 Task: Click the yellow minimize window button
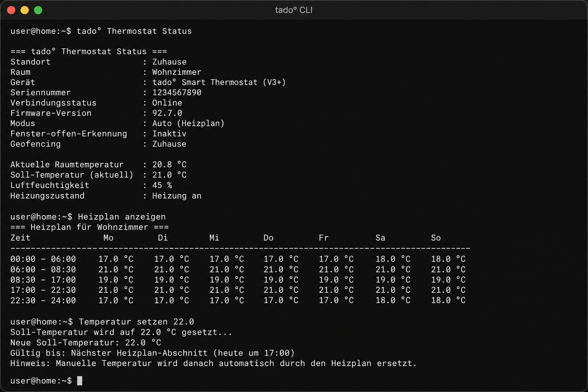click(24, 10)
